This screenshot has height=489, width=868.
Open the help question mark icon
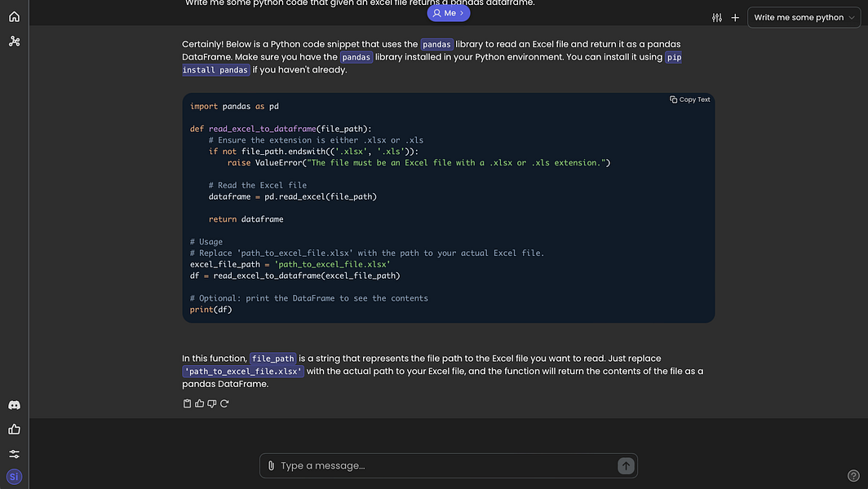click(853, 476)
